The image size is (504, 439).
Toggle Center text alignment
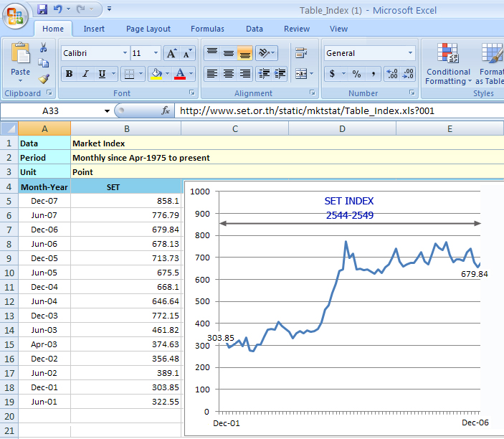tap(229, 74)
